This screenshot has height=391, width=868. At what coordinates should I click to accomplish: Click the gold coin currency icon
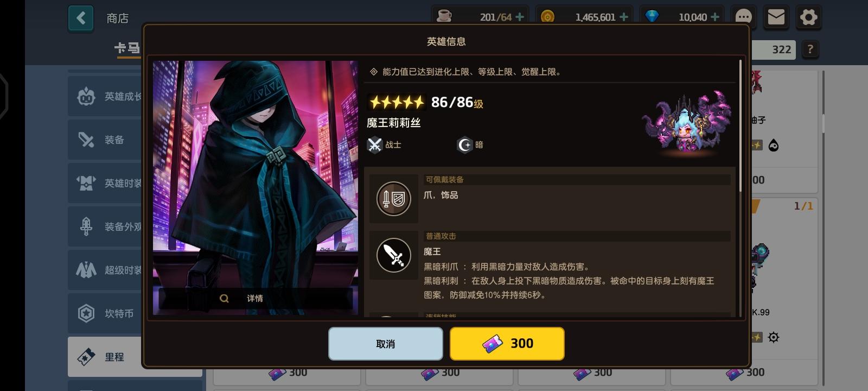click(x=547, y=17)
